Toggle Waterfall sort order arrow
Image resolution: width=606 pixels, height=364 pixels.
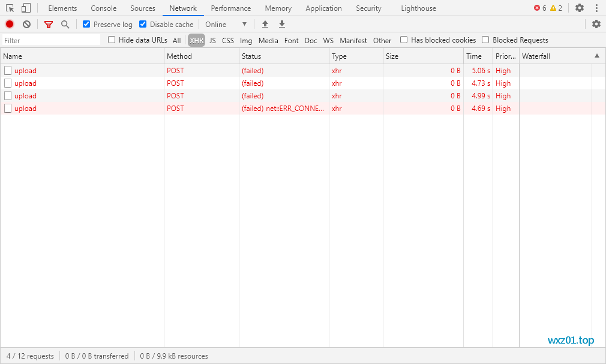pyautogui.click(x=597, y=56)
